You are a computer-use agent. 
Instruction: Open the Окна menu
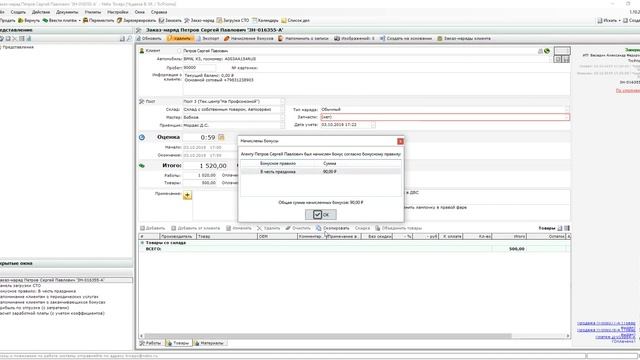click(x=140, y=12)
